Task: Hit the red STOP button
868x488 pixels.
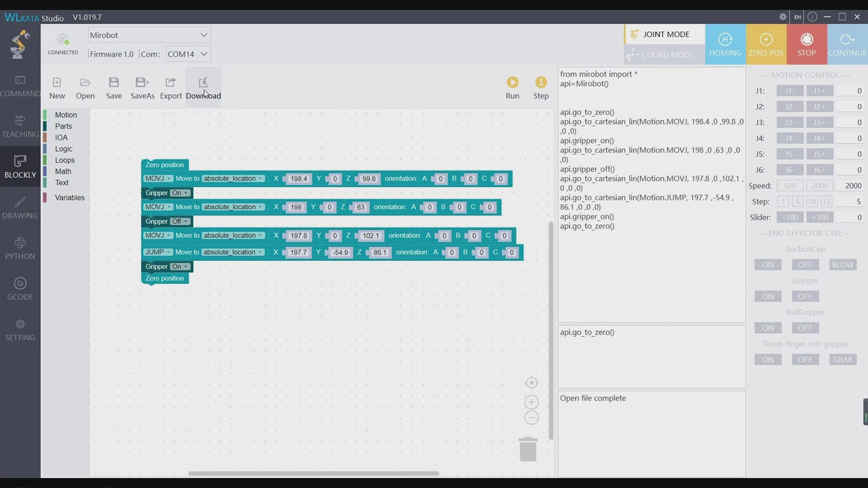Action: tap(806, 44)
